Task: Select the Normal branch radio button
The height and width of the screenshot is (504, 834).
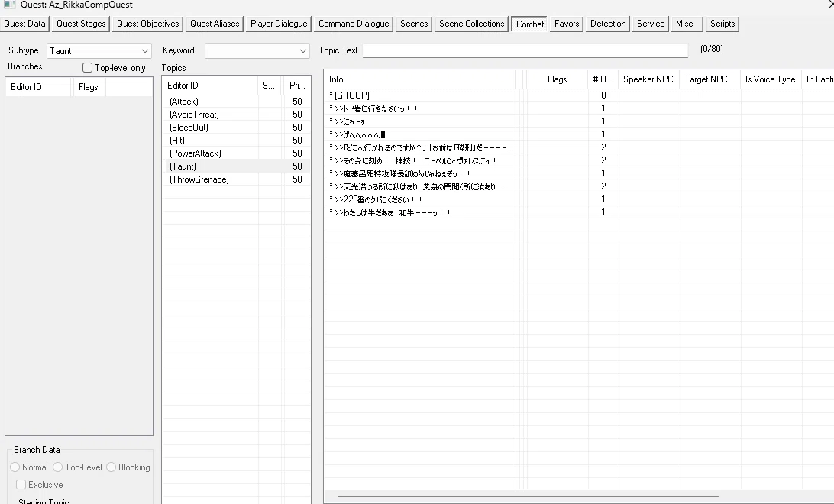Action: click(x=15, y=467)
